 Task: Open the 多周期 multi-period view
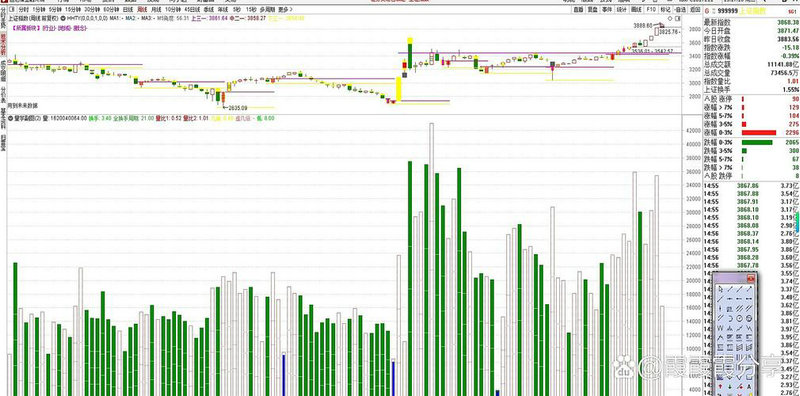pyautogui.click(x=267, y=9)
